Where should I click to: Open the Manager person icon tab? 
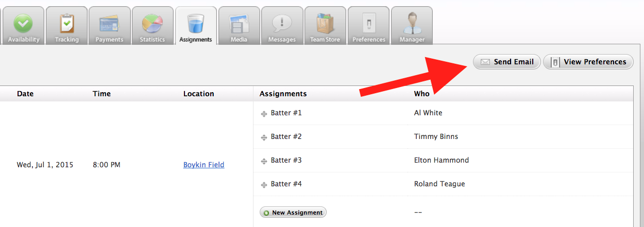pos(412,26)
